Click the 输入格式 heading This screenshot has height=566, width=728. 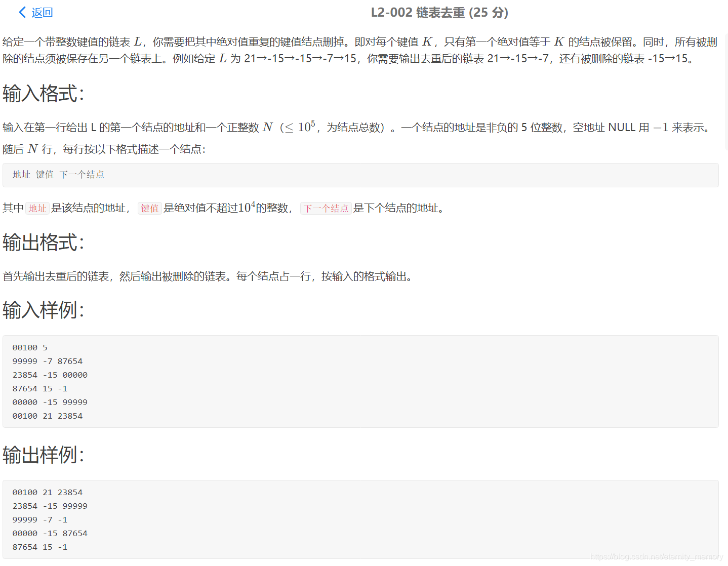coord(44,94)
